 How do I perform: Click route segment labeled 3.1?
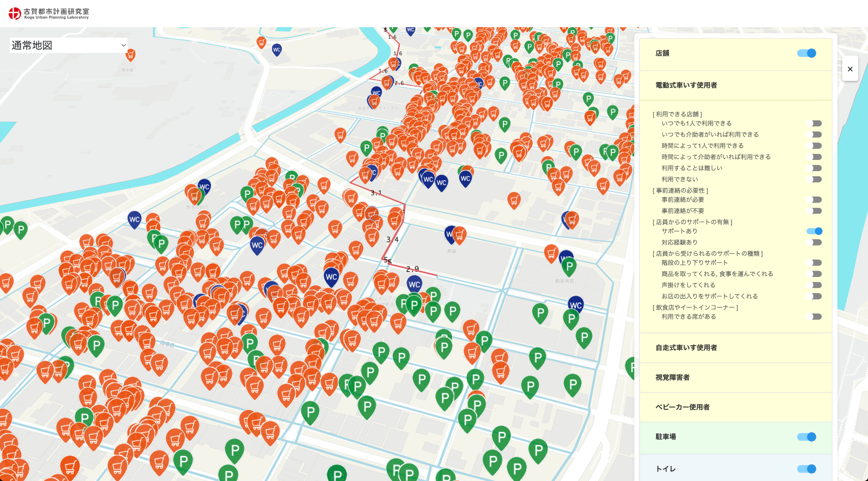pos(376,193)
